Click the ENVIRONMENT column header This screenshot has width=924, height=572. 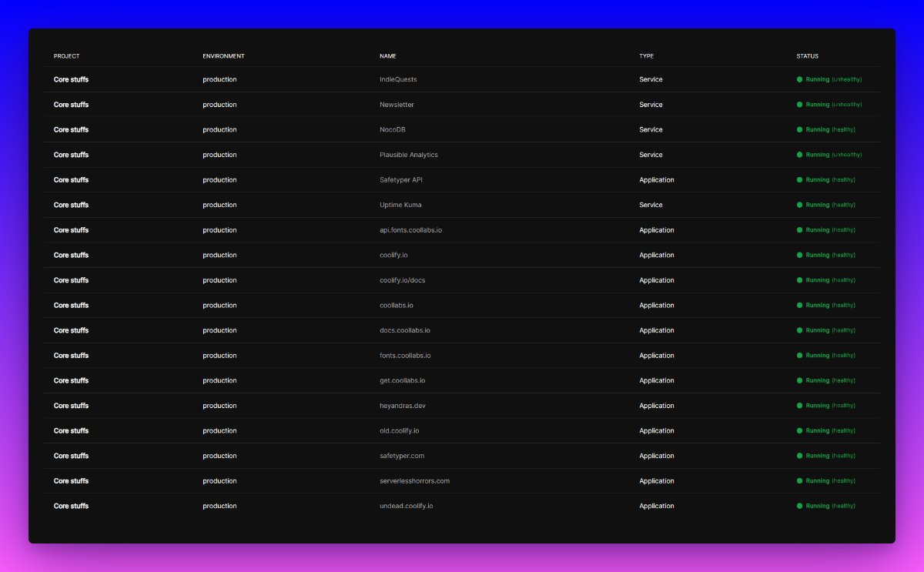pyautogui.click(x=223, y=56)
